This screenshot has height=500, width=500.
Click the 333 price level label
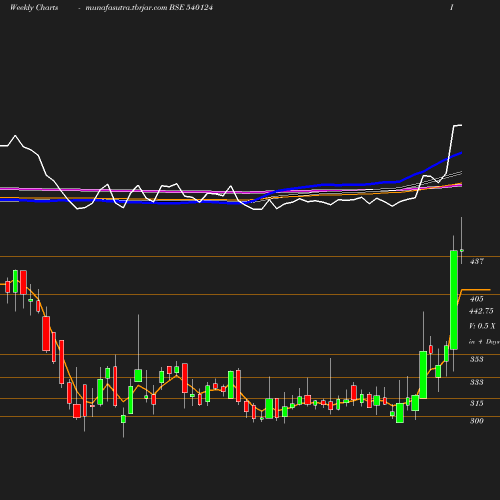477,382
